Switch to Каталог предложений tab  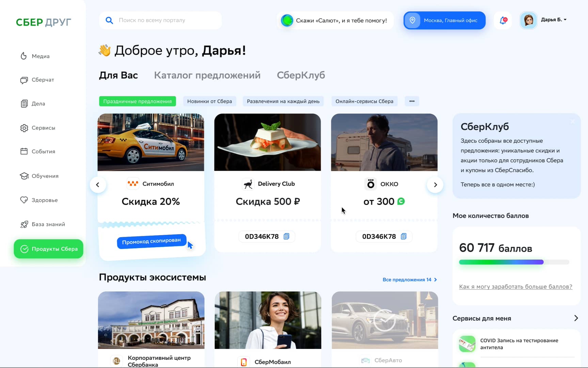207,75
